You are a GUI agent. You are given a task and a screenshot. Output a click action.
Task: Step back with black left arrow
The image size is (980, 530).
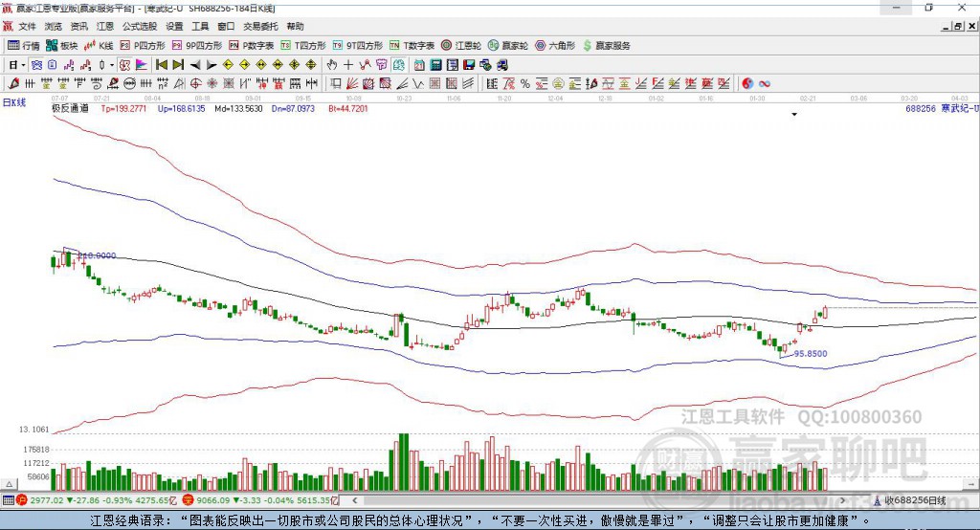coord(195,65)
